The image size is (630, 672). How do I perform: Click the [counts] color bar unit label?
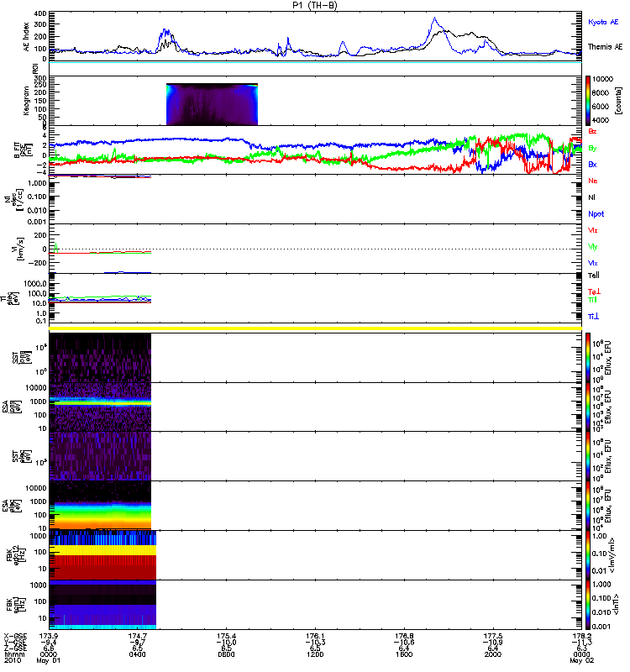click(x=618, y=101)
